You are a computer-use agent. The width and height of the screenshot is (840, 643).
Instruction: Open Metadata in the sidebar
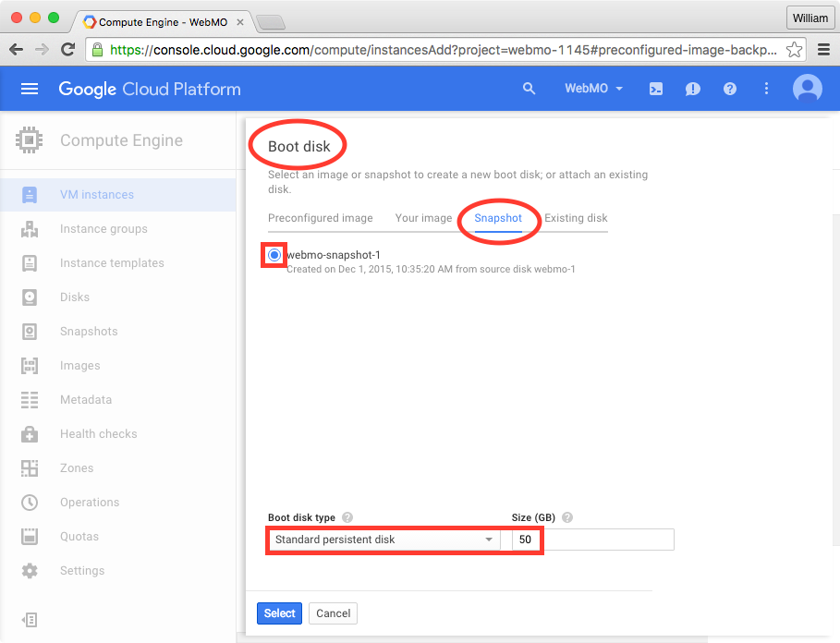pos(118,400)
